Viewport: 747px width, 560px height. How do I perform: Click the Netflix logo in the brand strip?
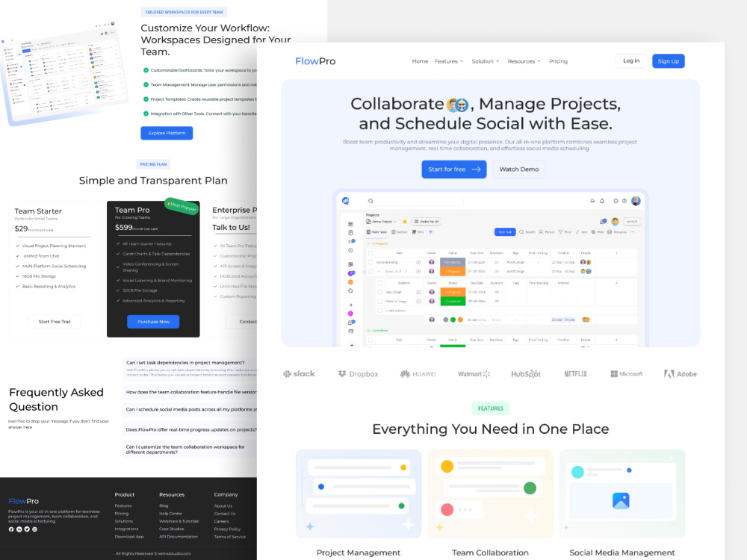(x=575, y=374)
